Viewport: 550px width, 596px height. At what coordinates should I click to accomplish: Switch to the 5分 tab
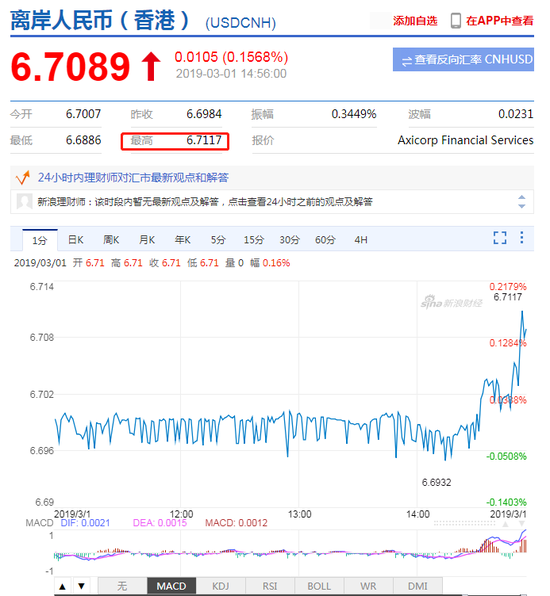[218, 240]
